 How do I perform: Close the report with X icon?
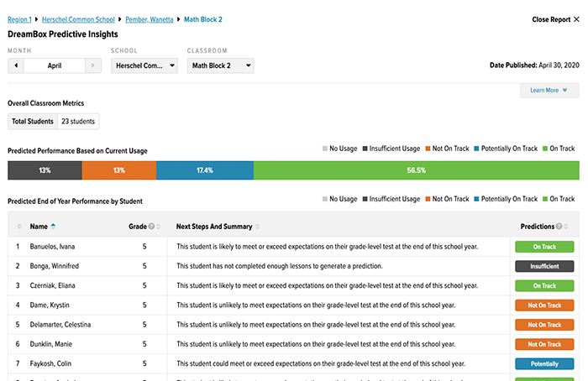pos(576,19)
